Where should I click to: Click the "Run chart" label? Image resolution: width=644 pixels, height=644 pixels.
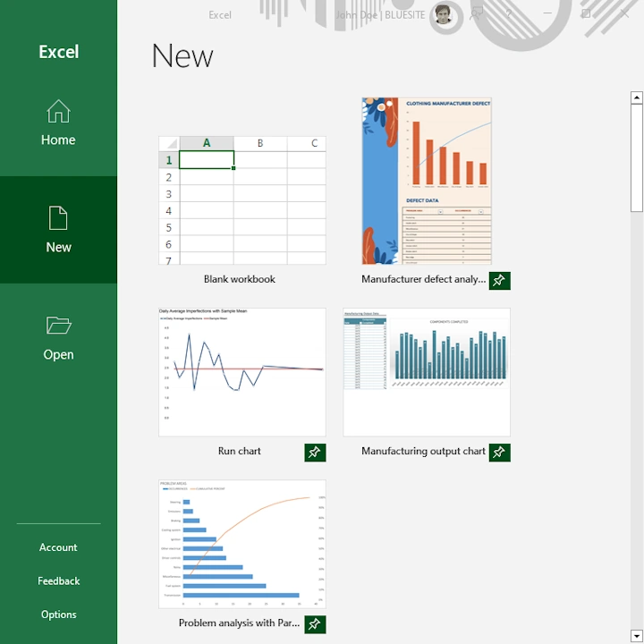click(240, 451)
